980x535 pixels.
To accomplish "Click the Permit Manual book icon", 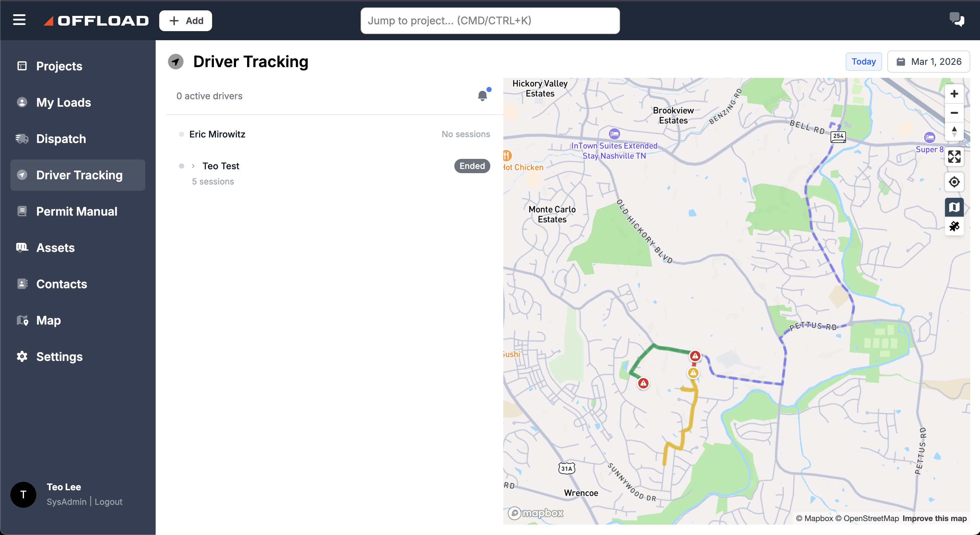I will click(x=22, y=211).
